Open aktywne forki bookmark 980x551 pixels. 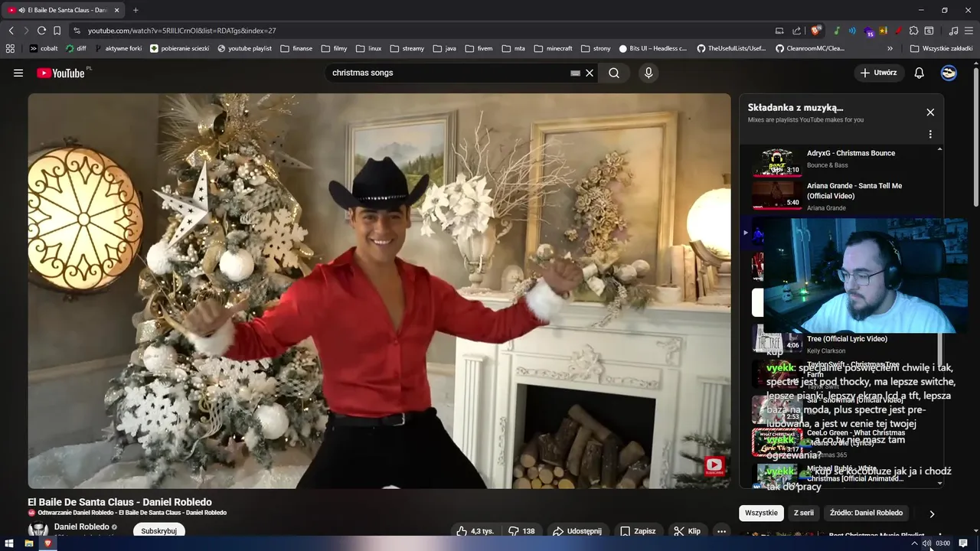coord(118,48)
